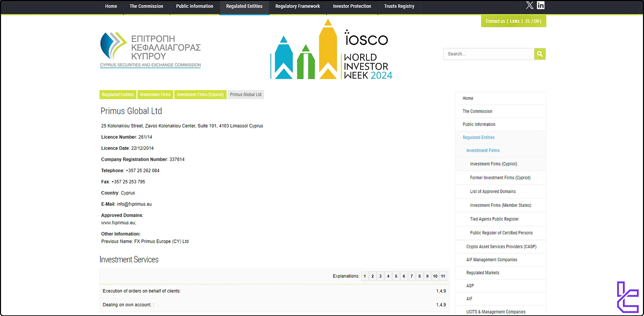Click explanation number 6
The width and height of the screenshot is (644, 316).
coord(404,276)
